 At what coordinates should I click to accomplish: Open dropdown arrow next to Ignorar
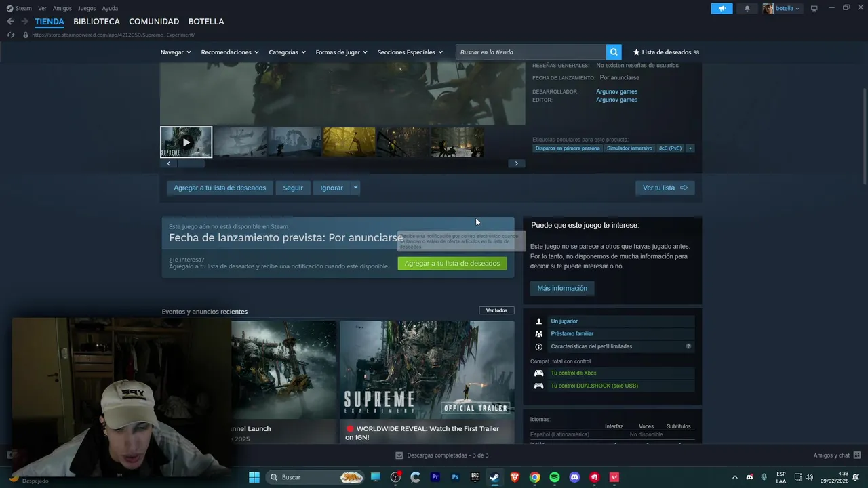[355, 188]
